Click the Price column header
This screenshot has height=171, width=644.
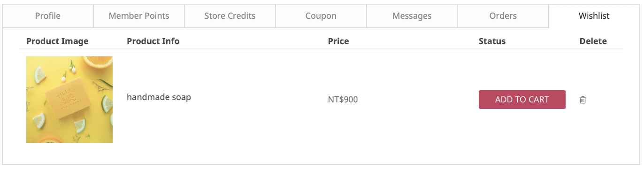coord(338,41)
